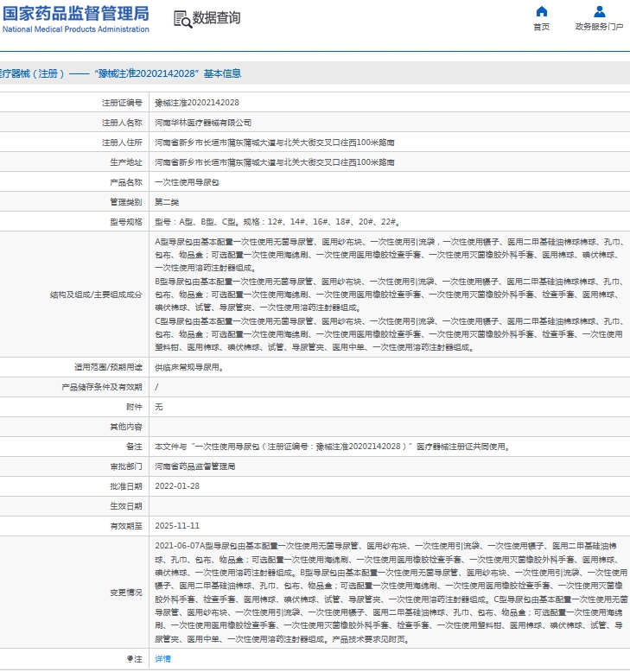Click the 首页 text label
The height and width of the screenshot is (672, 630).
(x=541, y=27)
